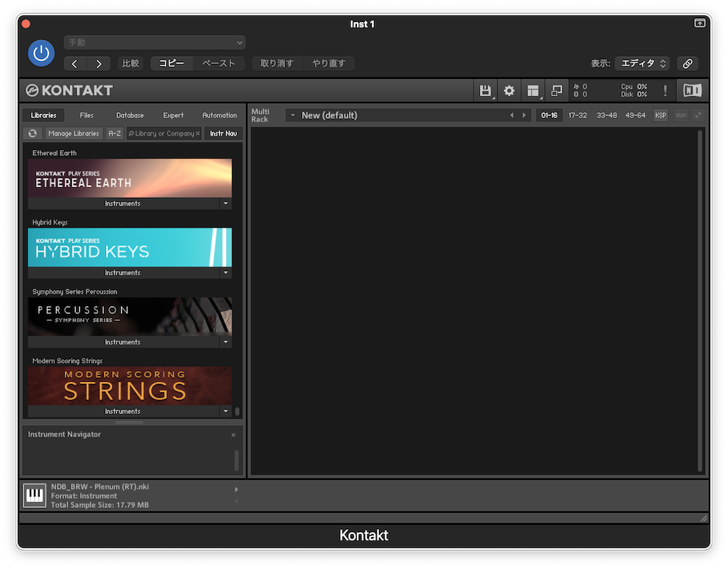Switch to the Files tab

(x=87, y=115)
